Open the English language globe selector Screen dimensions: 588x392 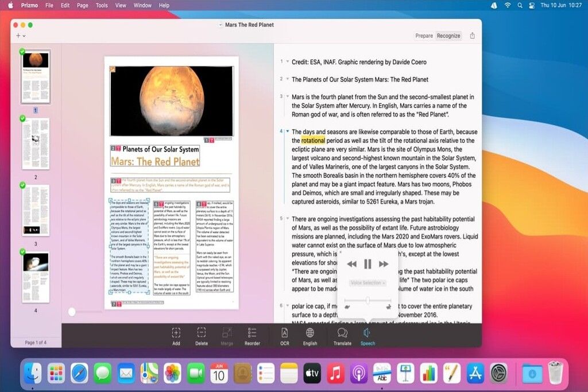tap(310, 333)
